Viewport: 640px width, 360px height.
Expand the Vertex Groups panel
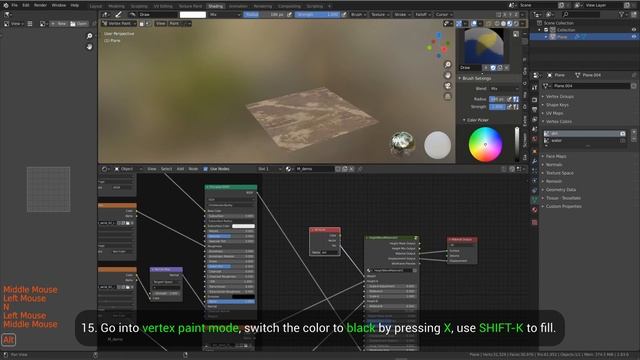559,97
